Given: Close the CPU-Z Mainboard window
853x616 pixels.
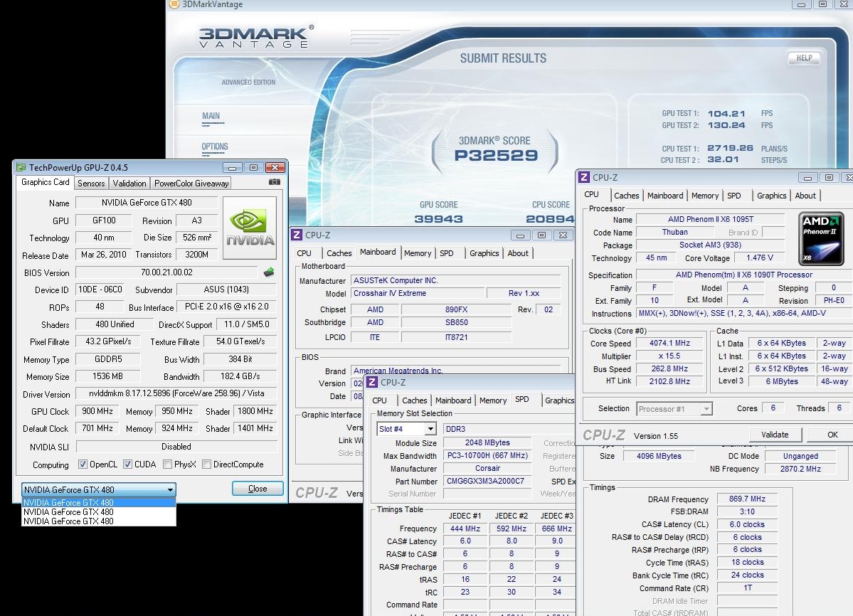Looking at the screenshot, I should tap(563, 235).
